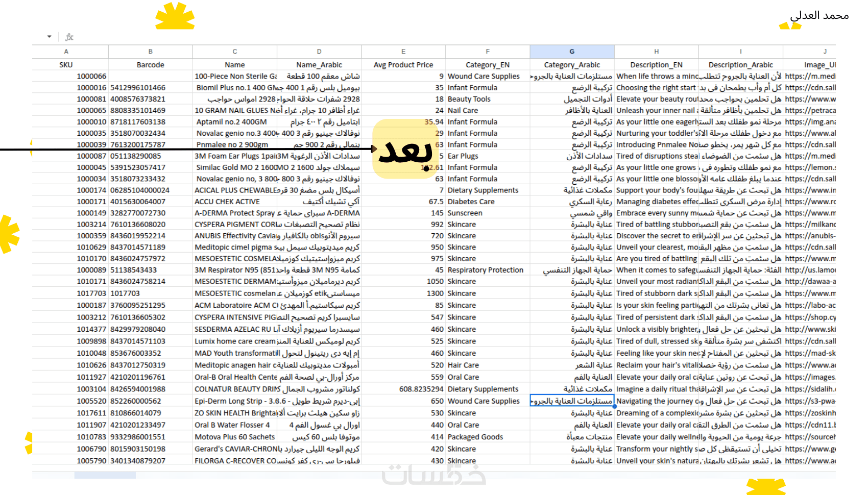Click the Pnmalee no 2 900gm cell
The image size is (868, 495).
[x=235, y=145]
